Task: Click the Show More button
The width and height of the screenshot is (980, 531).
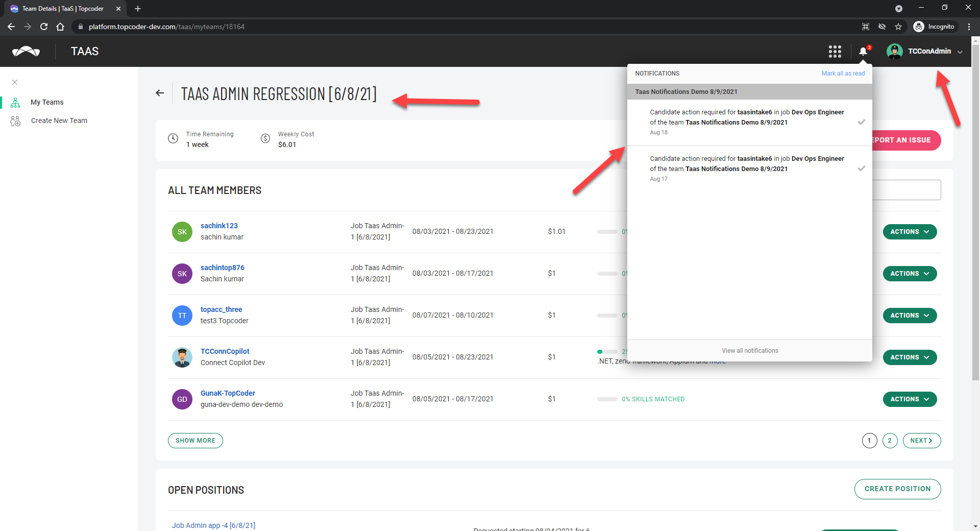Action: (x=195, y=441)
